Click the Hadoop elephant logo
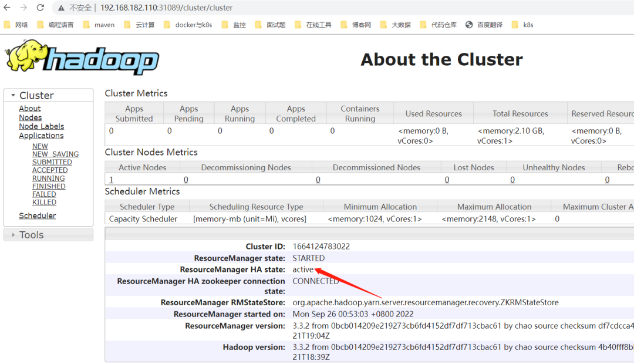Viewport: 634px width, 364px height. (82, 58)
